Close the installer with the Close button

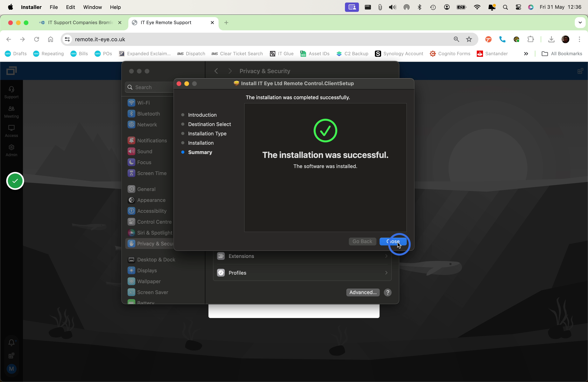tap(393, 241)
